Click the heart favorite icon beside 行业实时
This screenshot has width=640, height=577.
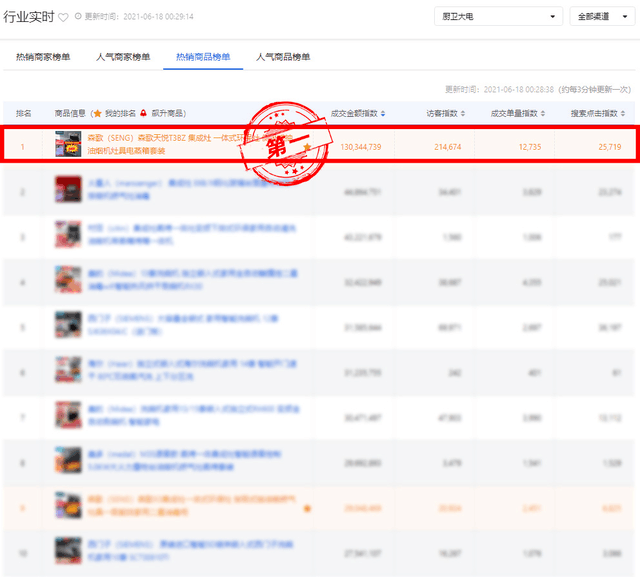[x=63, y=17]
